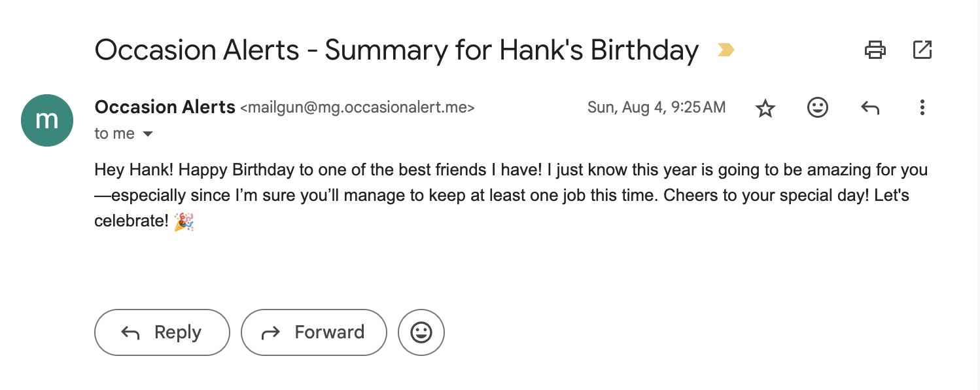The width and height of the screenshot is (980, 390).
Task: Click the "Hey Hank!" greeting in the body
Action: 133,170
